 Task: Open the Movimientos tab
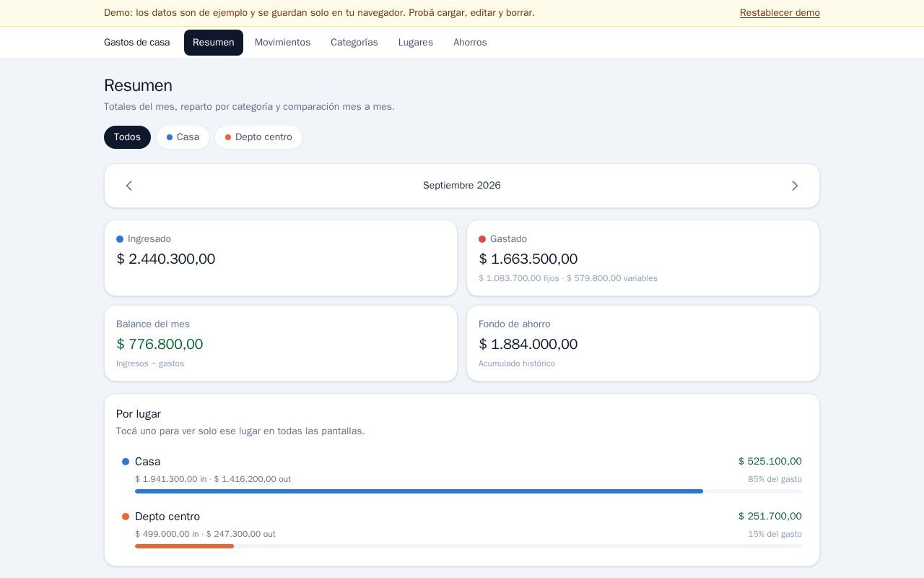[x=282, y=43]
